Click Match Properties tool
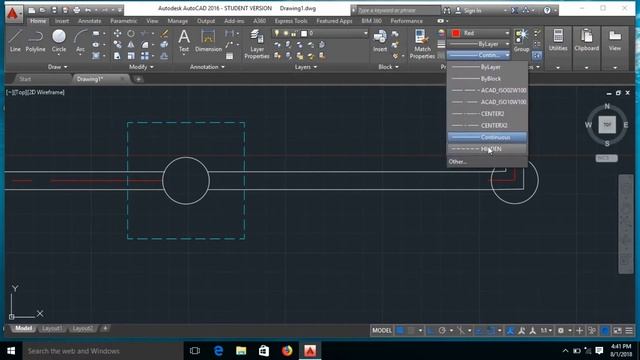This screenshot has width=640, height=360. pyautogui.click(x=422, y=44)
